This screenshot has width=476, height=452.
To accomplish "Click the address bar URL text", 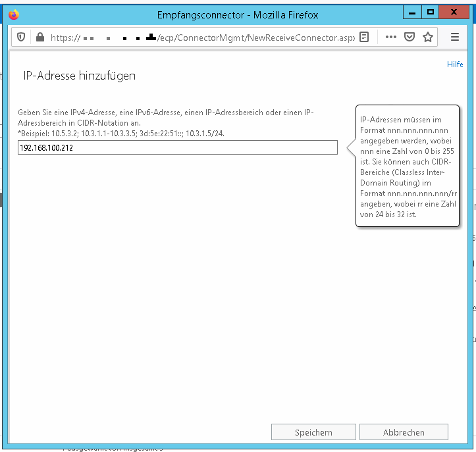I will (x=198, y=38).
